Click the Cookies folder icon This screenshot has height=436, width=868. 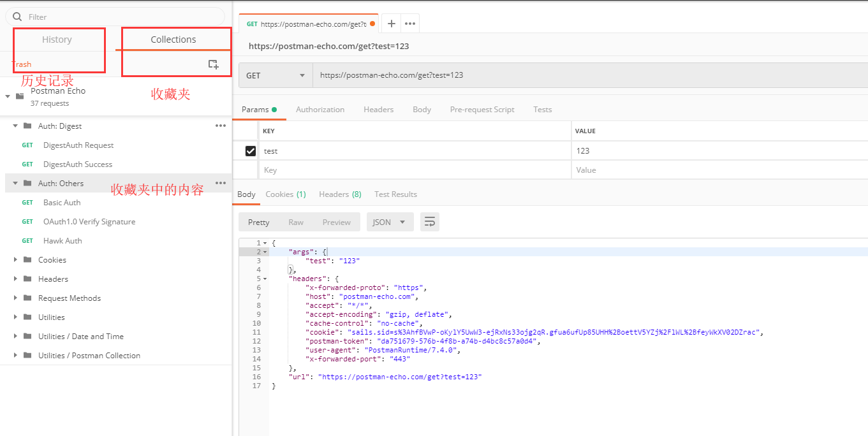(x=27, y=259)
